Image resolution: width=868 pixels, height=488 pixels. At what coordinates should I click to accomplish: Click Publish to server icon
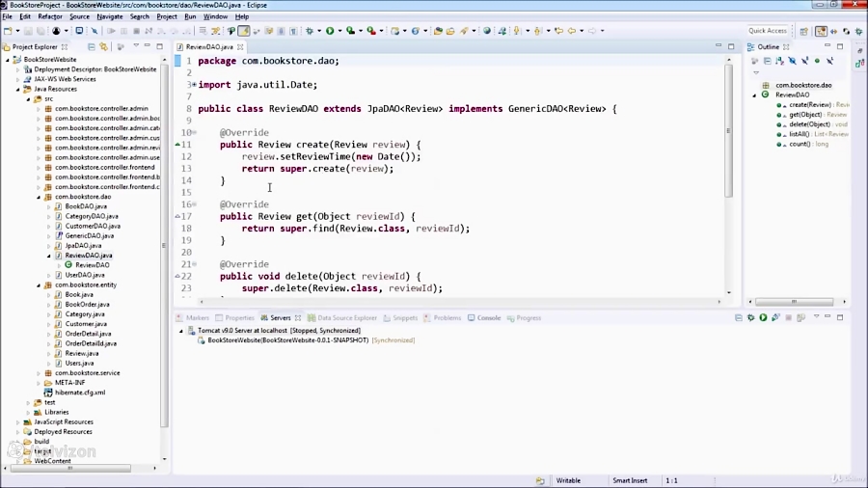coord(800,317)
